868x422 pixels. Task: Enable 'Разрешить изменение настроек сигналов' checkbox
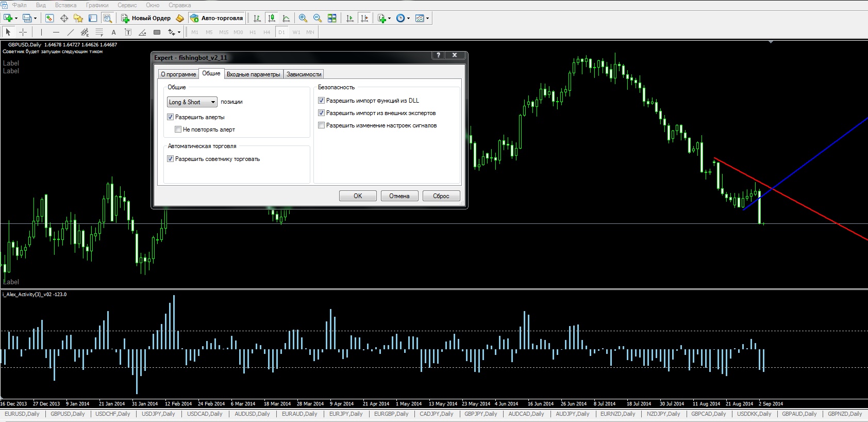(321, 125)
